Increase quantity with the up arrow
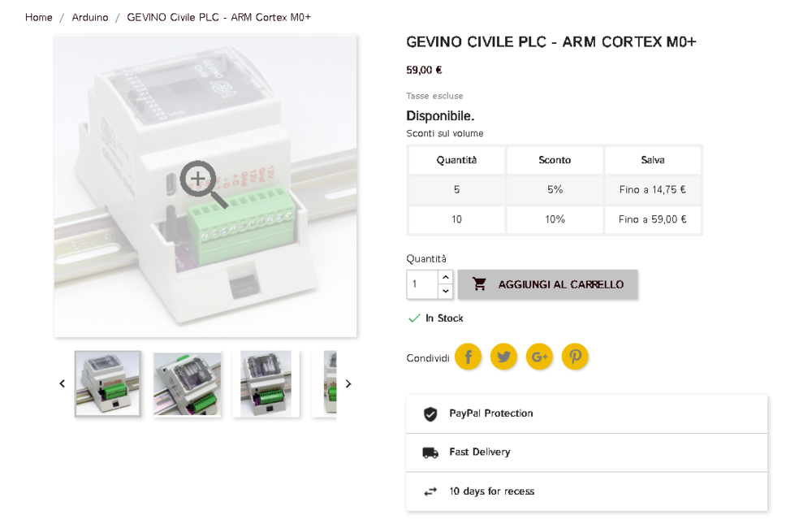Screen dimensions: 812x528 [445, 277]
